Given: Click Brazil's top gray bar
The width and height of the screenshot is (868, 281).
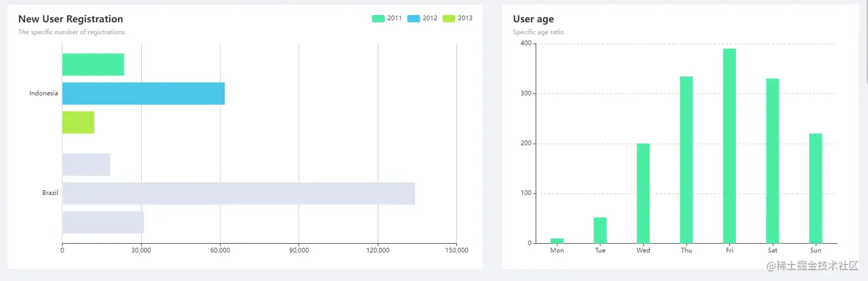Looking at the screenshot, I should tap(86, 165).
